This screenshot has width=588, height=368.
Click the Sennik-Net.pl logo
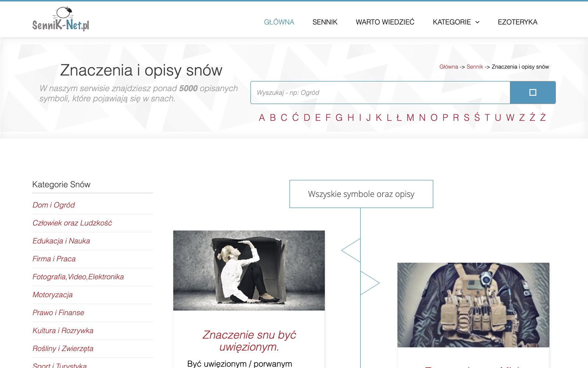tap(61, 19)
